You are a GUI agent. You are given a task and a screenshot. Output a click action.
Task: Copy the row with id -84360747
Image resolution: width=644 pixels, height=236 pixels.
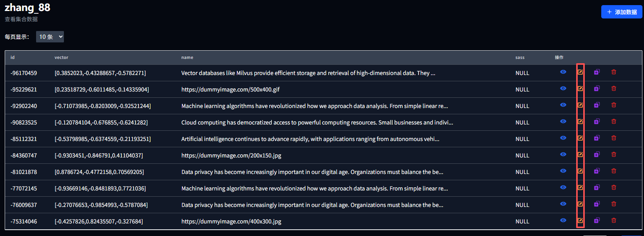(x=597, y=155)
